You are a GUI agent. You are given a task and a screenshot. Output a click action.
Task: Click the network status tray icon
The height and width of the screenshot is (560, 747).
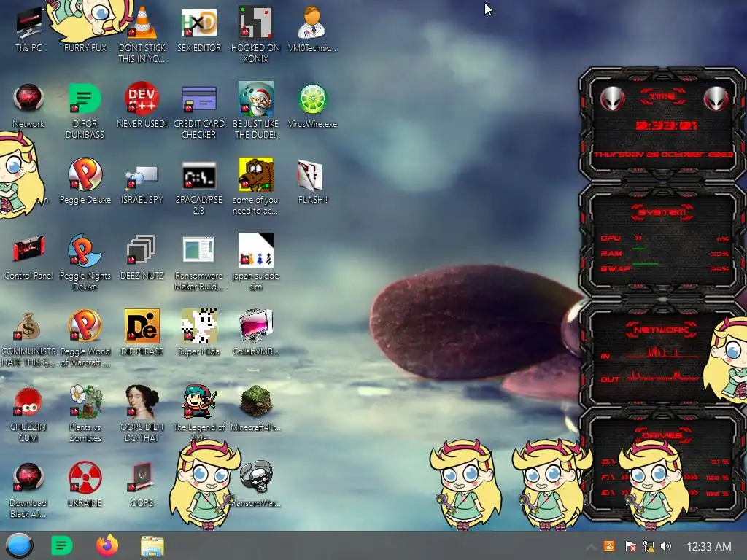coord(649,546)
